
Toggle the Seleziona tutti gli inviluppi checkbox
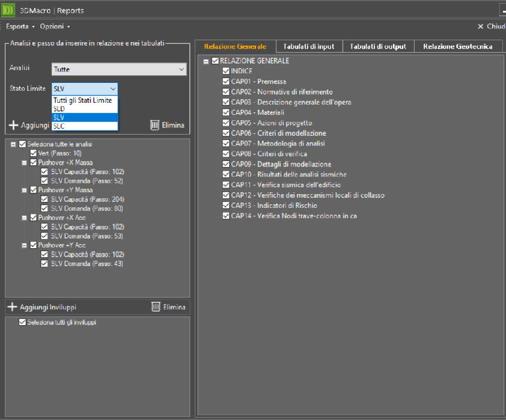23,323
